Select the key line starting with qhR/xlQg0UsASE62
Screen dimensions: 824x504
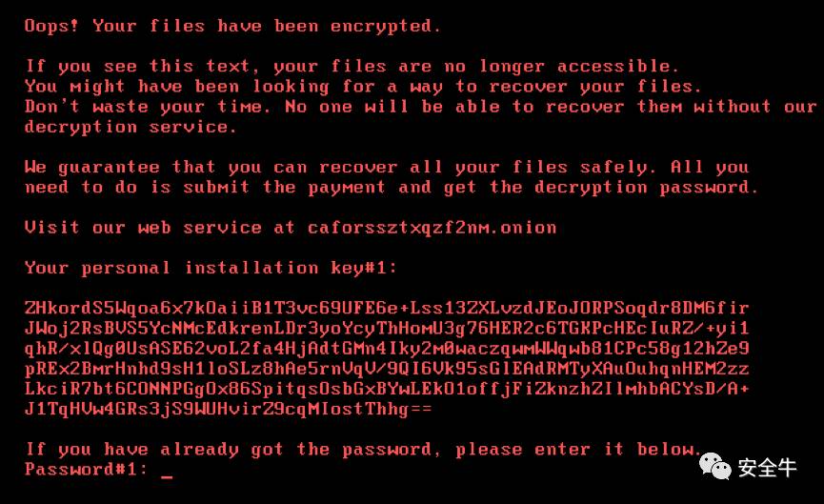tap(387, 348)
